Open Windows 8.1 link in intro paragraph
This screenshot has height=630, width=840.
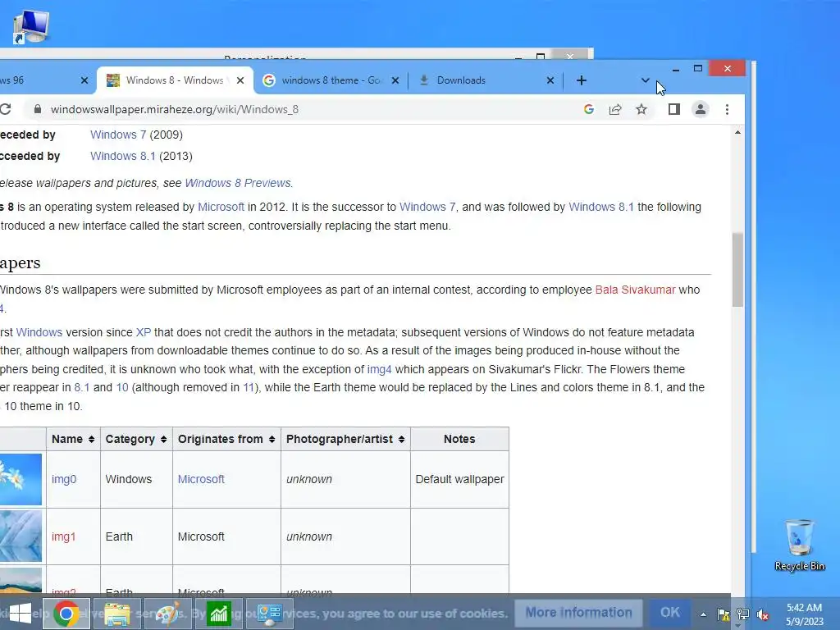[x=601, y=208]
